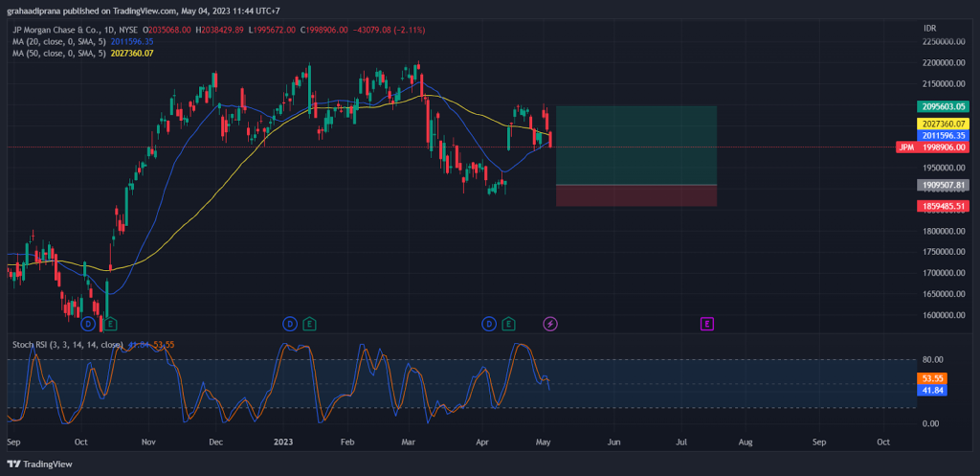Select the April earnings E marker
Image resolution: width=980 pixels, height=476 pixels.
click(509, 324)
